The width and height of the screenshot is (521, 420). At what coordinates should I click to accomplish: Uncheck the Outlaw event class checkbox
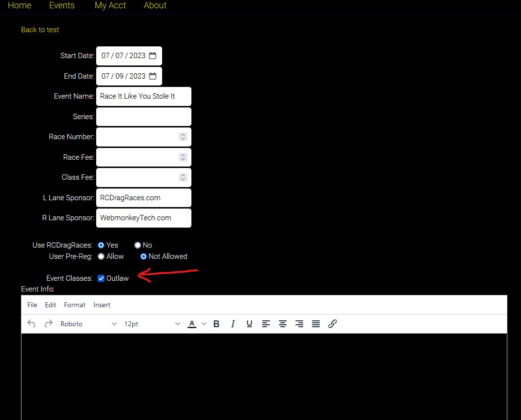click(101, 278)
